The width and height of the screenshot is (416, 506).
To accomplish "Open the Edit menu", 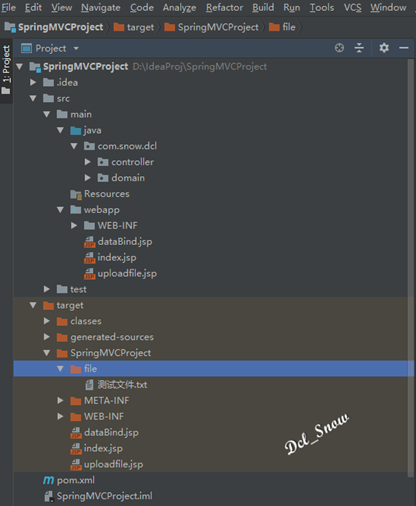I will click(33, 7).
